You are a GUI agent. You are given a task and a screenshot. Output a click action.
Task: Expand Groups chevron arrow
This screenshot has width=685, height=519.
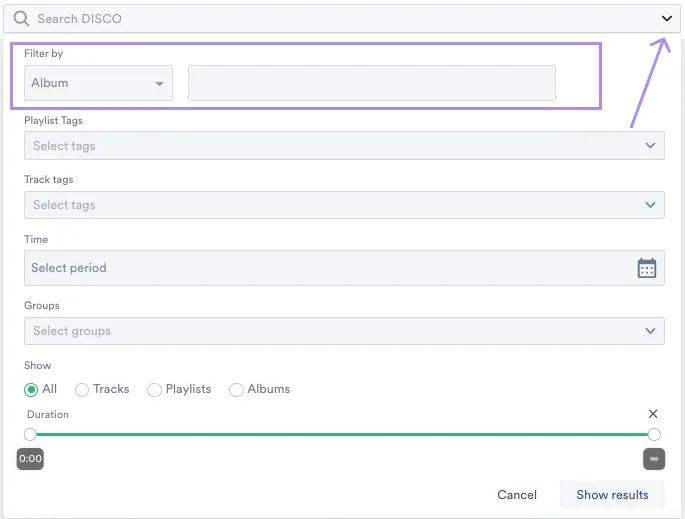click(650, 331)
